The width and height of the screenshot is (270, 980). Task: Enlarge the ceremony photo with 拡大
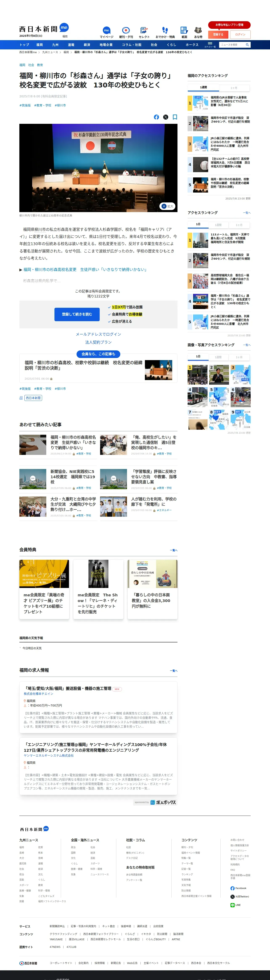click(167, 206)
